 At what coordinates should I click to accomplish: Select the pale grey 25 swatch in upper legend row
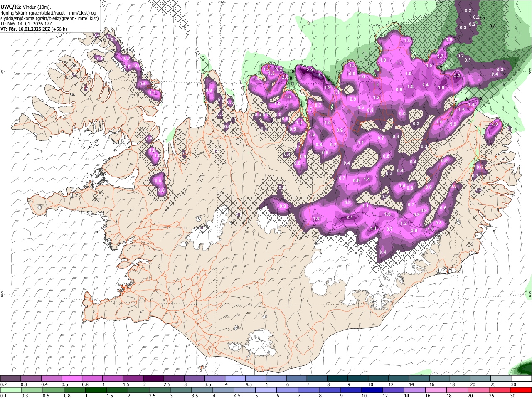tap(500, 378)
